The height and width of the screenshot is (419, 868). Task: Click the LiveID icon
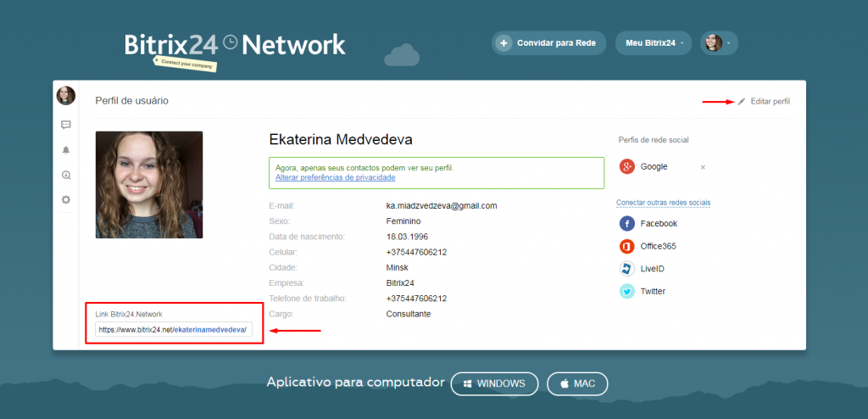626,269
